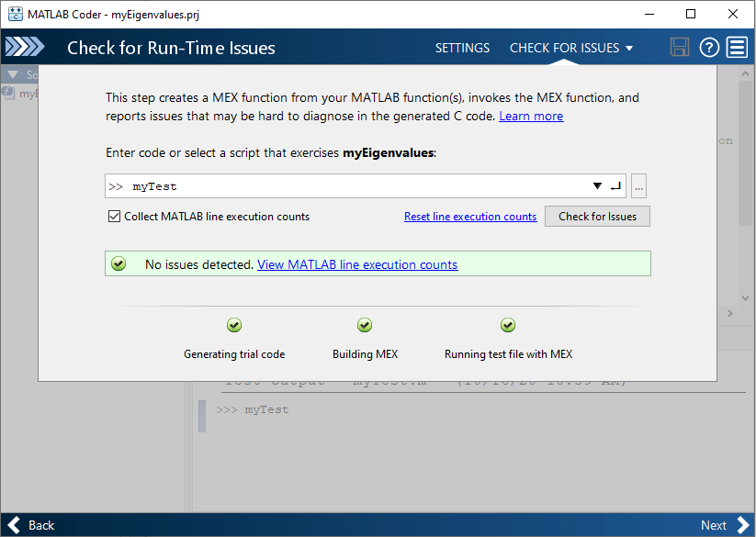The image size is (756, 537).
Task: Open the hamburger menu icon
Action: (x=738, y=48)
